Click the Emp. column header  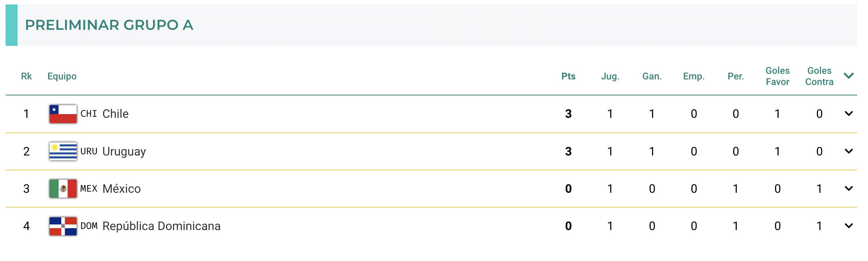tap(694, 76)
